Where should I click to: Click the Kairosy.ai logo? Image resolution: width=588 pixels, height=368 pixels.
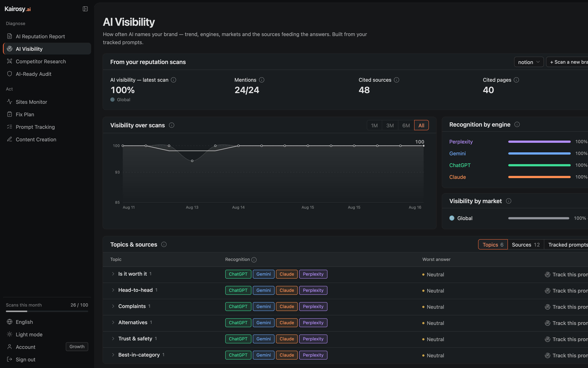pyautogui.click(x=18, y=9)
